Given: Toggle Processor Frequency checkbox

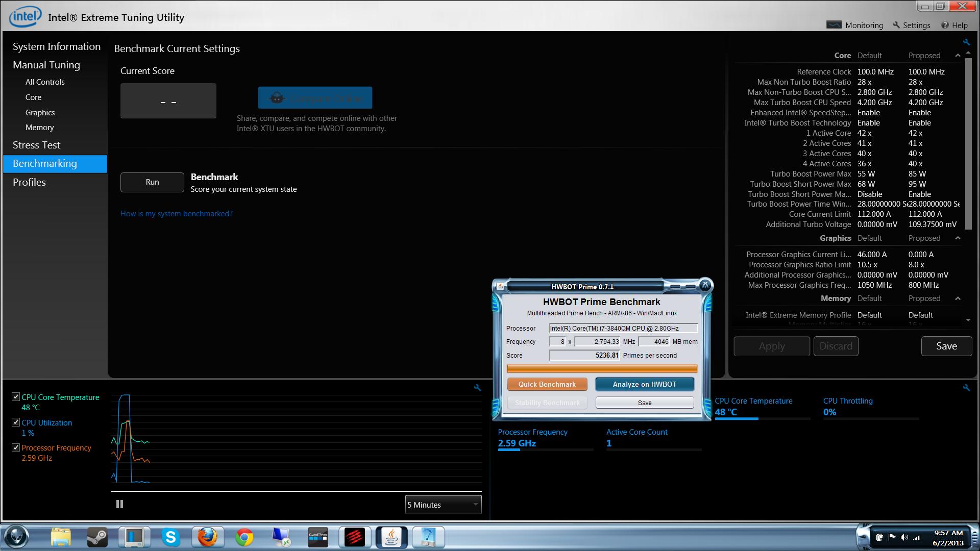Looking at the screenshot, I should (16, 447).
